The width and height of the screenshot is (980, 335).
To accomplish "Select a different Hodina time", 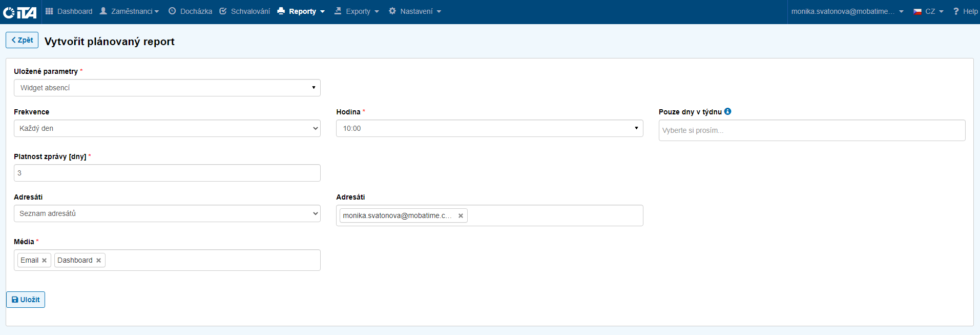I will pos(489,128).
